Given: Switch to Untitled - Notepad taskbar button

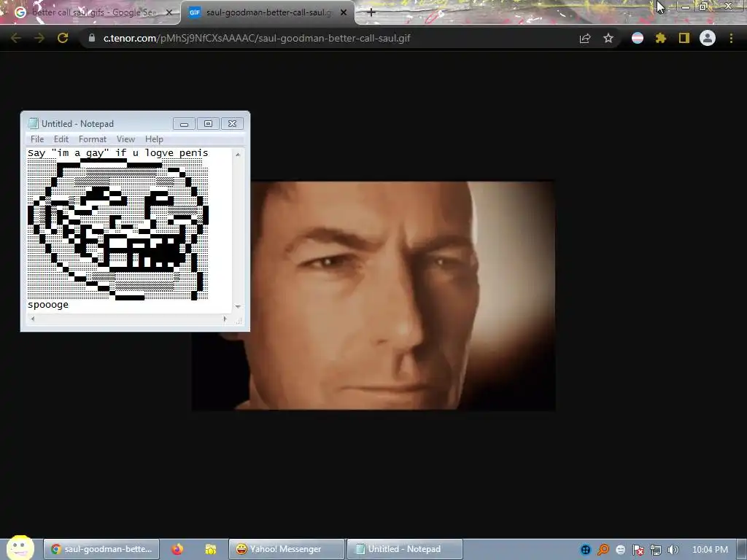Looking at the screenshot, I should tap(404, 549).
